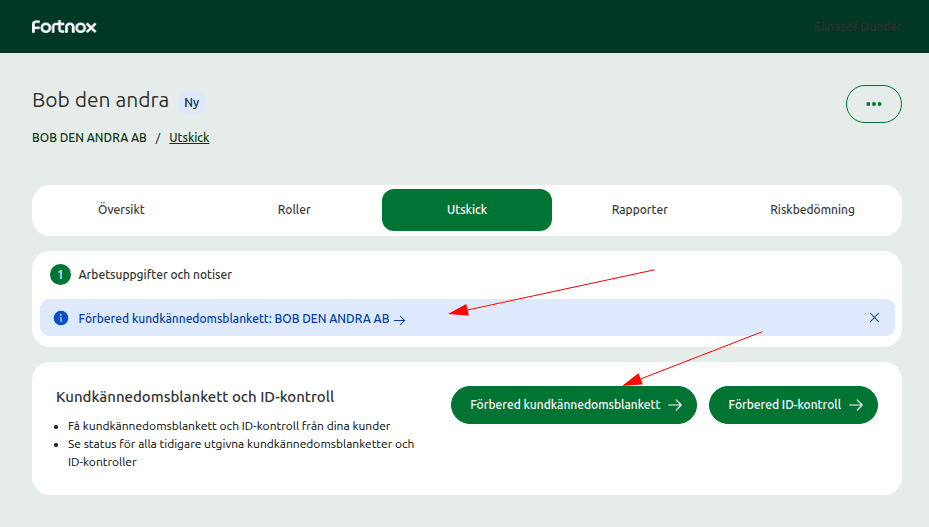Open the user name in header
This screenshot has width=929, height=527.
pyautogui.click(x=857, y=27)
